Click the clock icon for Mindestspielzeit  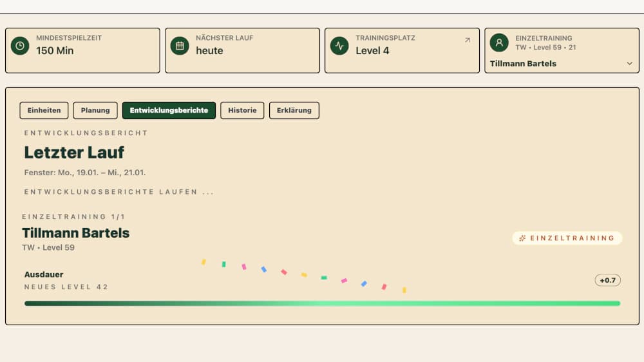pos(20,46)
